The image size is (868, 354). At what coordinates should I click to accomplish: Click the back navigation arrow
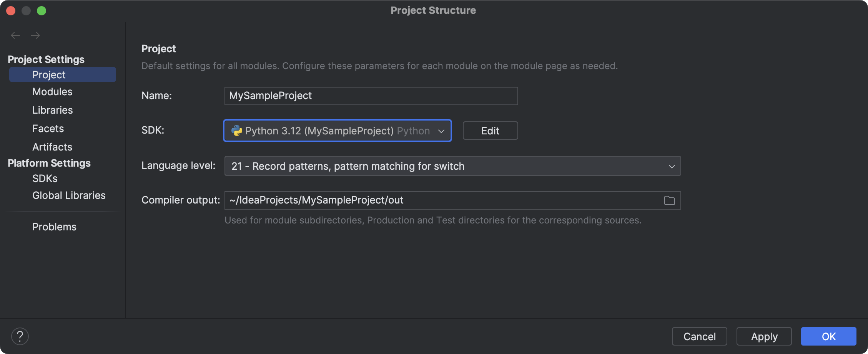15,35
